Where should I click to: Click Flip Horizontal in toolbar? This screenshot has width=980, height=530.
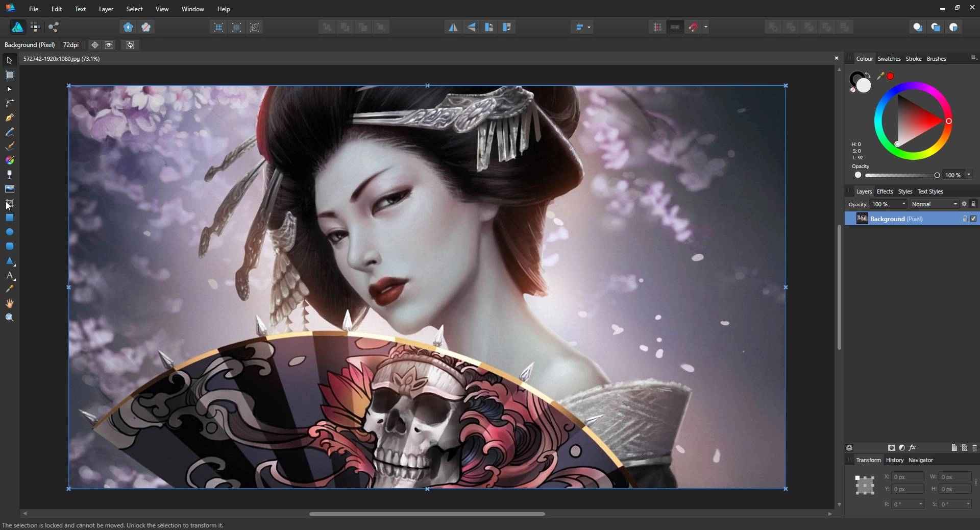[x=453, y=27]
